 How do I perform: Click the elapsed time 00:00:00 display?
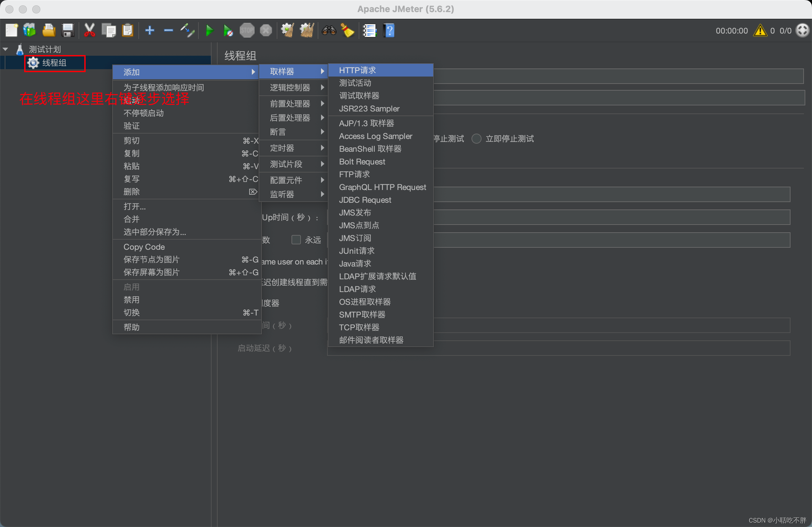731,31
